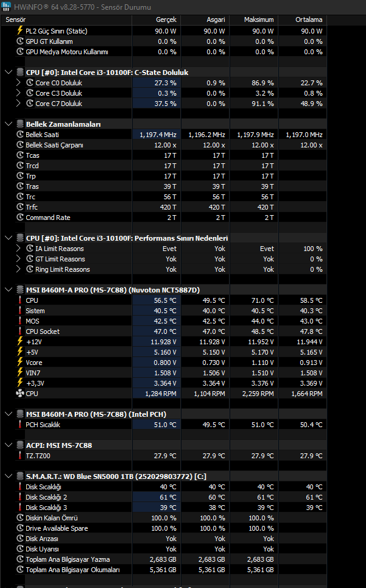Click the chip icon beside Bellek Zamanlamaları
The height and width of the screenshot is (588, 366).
click(20, 124)
